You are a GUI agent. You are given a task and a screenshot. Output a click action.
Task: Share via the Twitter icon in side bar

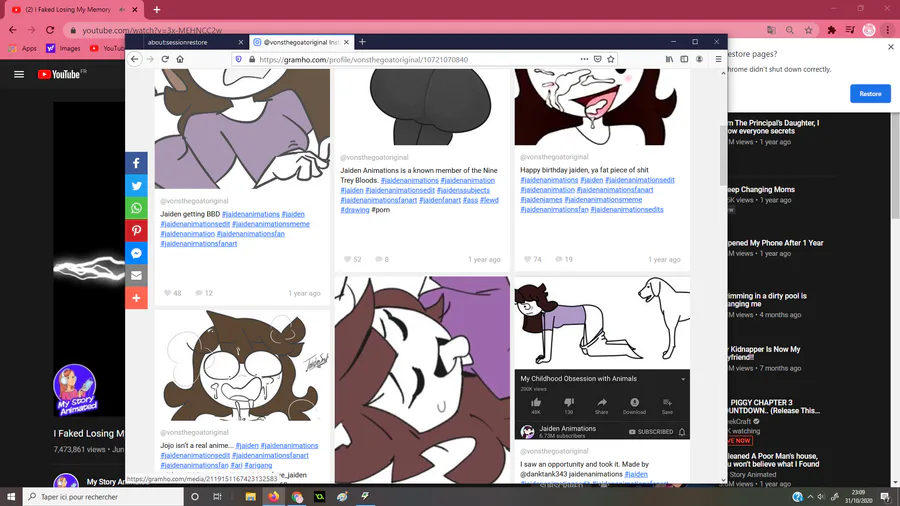click(136, 186)
